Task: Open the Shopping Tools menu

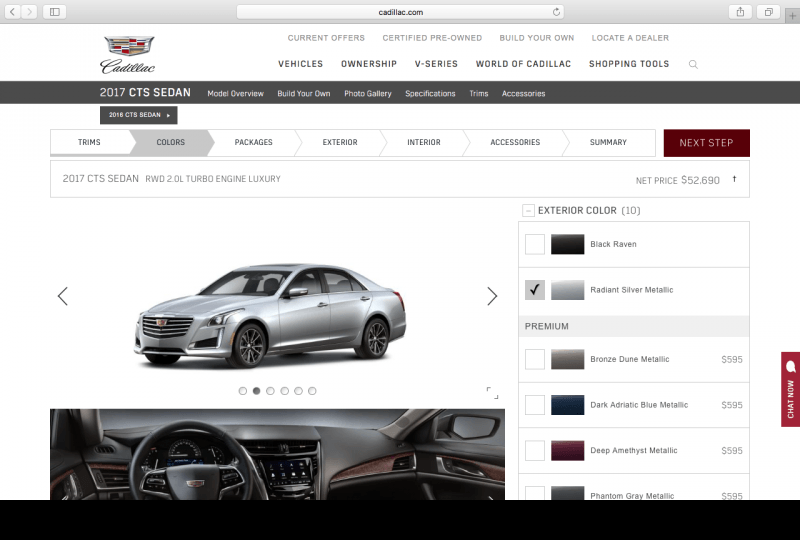Action: (x=629, y=64)
